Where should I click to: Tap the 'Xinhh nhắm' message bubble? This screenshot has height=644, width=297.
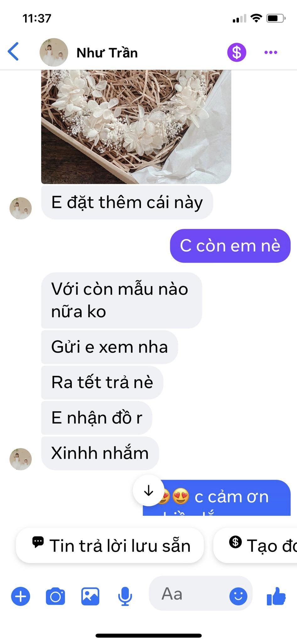[x=100, y=453]
